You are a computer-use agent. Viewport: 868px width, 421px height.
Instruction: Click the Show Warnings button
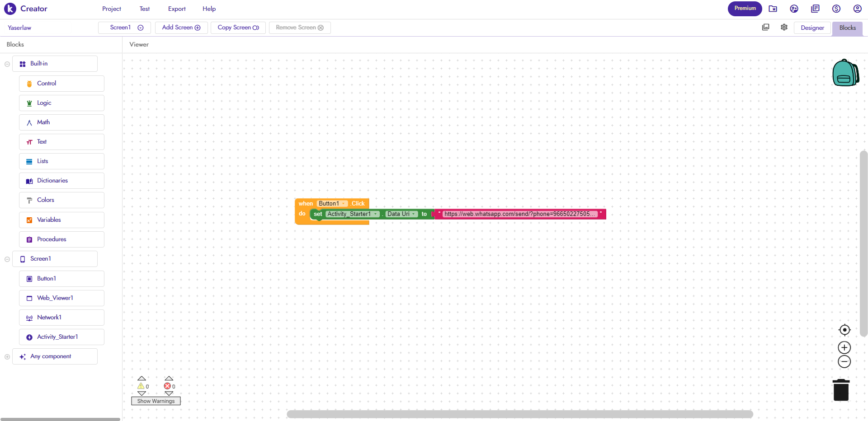point(156,401)
